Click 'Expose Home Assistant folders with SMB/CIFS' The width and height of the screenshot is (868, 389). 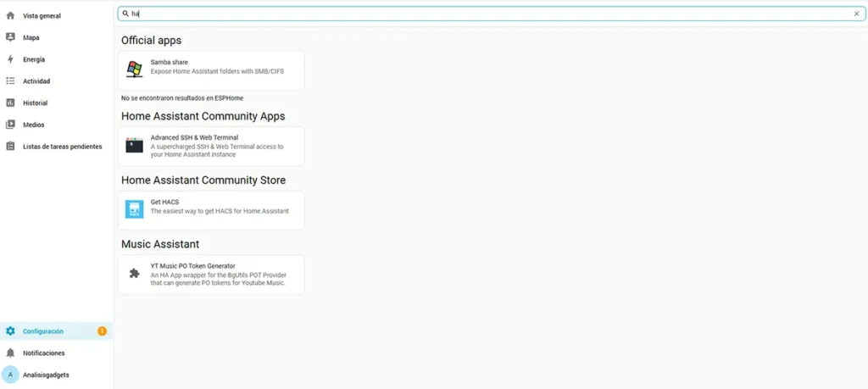point(217,71)
